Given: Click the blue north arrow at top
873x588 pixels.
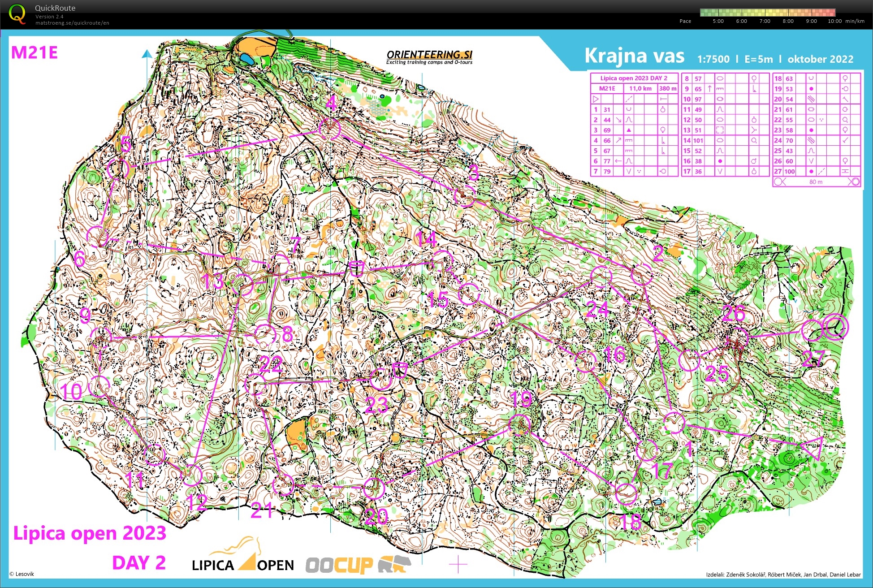Looking at the screenshot, I should pos(147,55).
